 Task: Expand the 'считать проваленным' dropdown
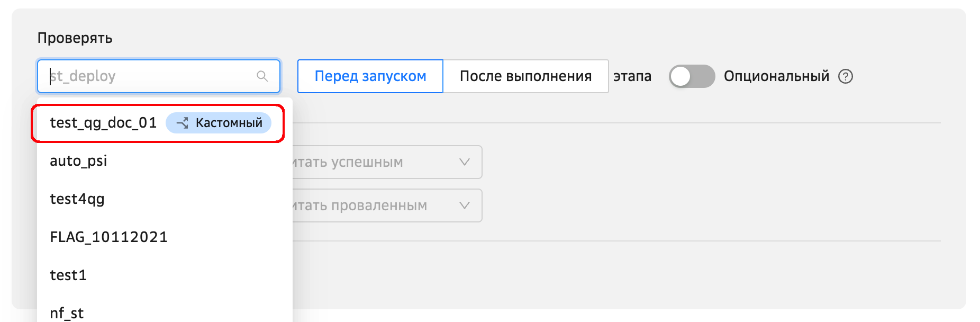(386, 205)
